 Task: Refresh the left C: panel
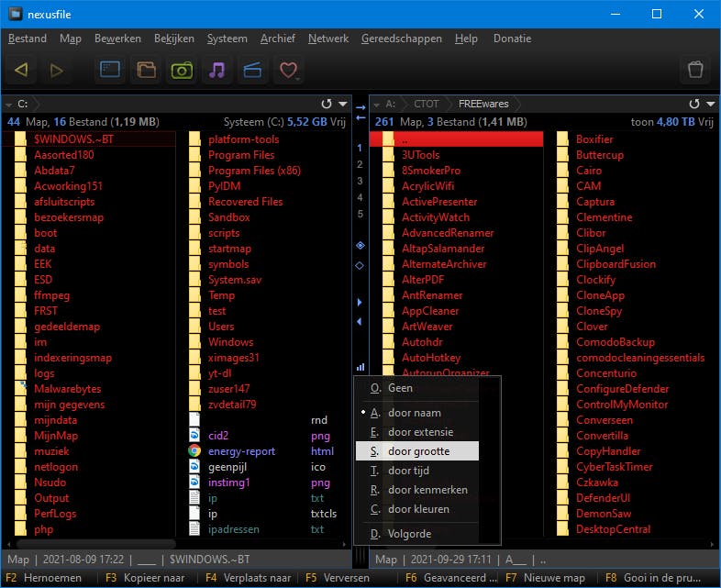pyautogui.click(x=327, y=104)
